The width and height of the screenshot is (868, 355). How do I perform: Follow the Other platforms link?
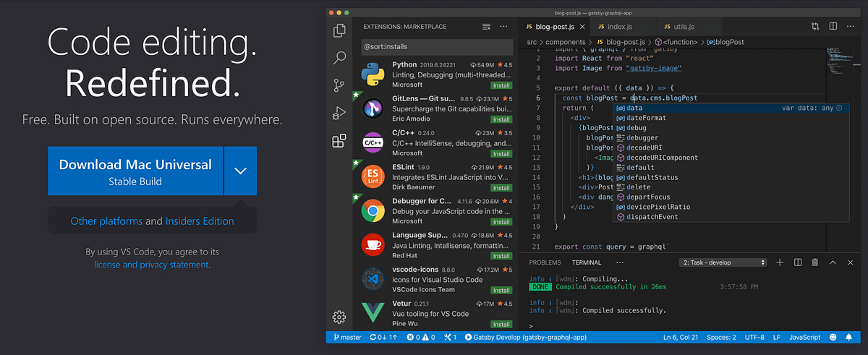pos(106,221)
